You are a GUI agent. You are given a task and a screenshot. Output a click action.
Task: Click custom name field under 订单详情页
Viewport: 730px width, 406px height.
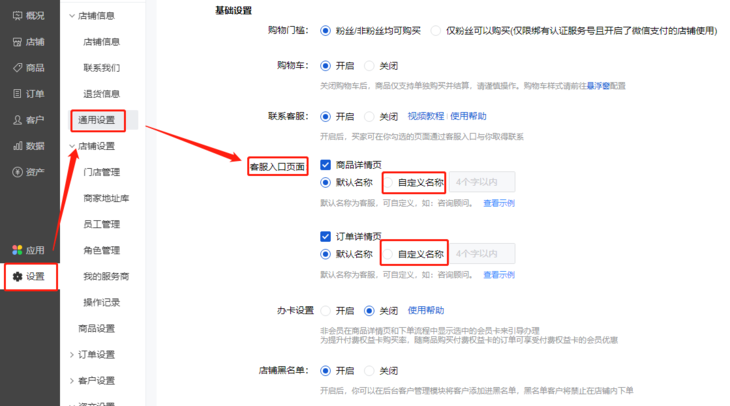pos(482,254)
